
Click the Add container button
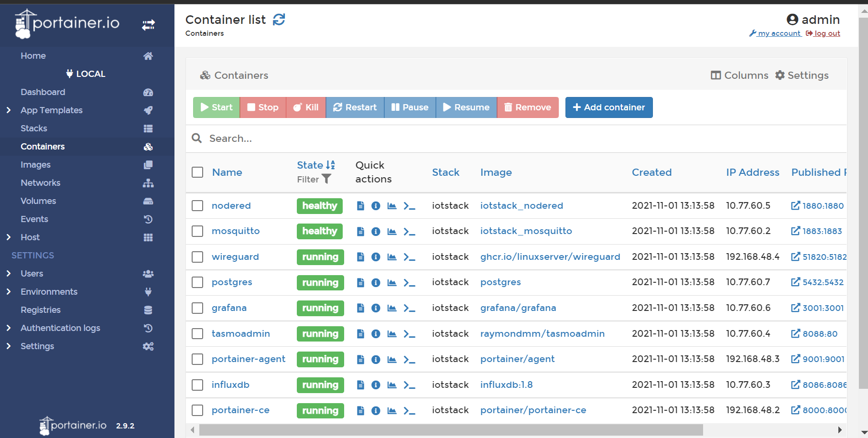click(x=608, y=107)
